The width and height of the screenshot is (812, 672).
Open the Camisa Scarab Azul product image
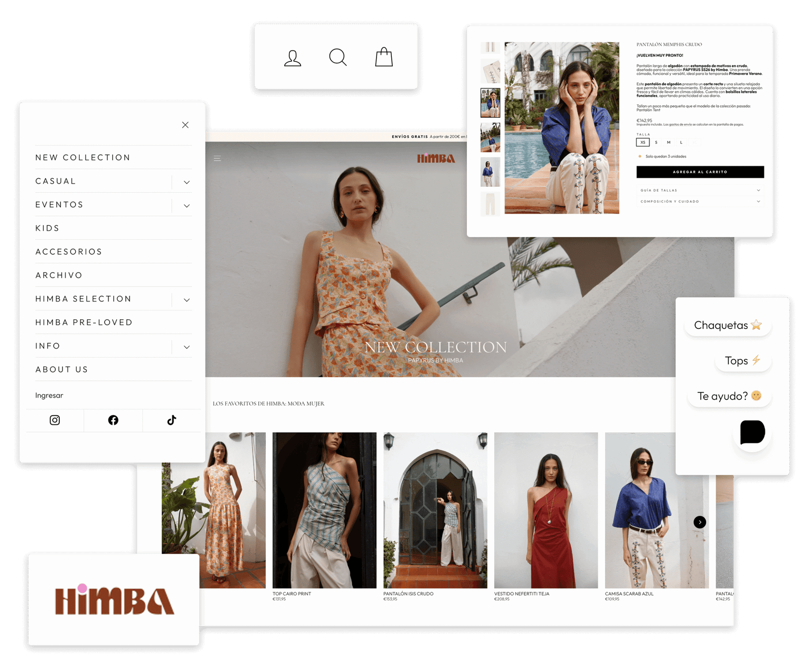657,510
